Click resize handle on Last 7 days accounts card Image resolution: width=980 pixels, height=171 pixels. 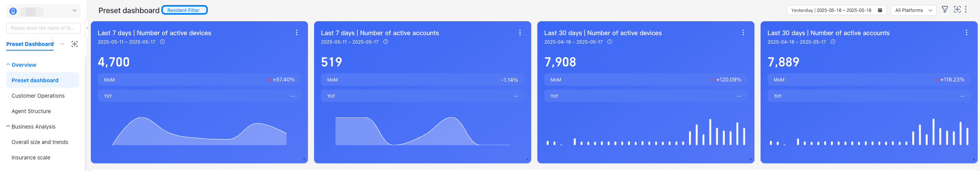[x=527, y=159]
